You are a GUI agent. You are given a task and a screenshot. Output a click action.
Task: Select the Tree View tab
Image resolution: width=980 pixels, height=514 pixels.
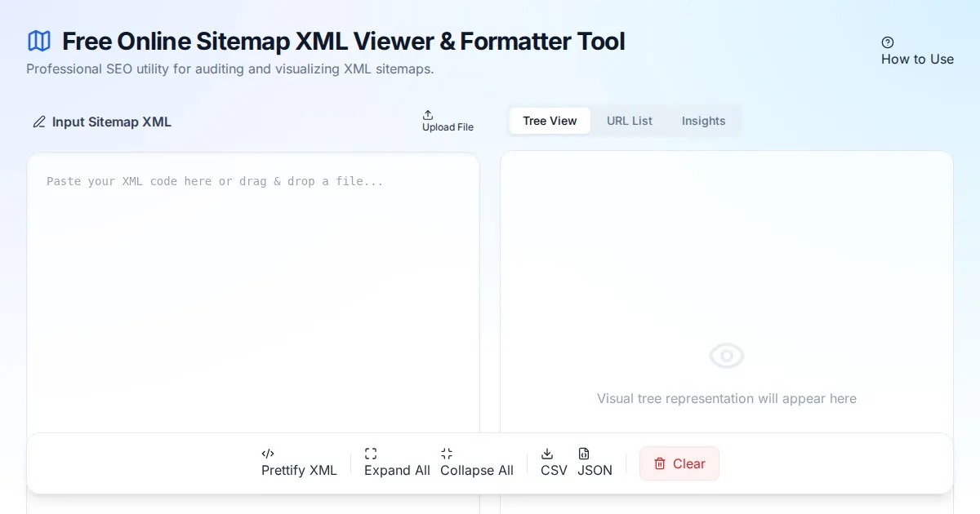click(550, 121)
